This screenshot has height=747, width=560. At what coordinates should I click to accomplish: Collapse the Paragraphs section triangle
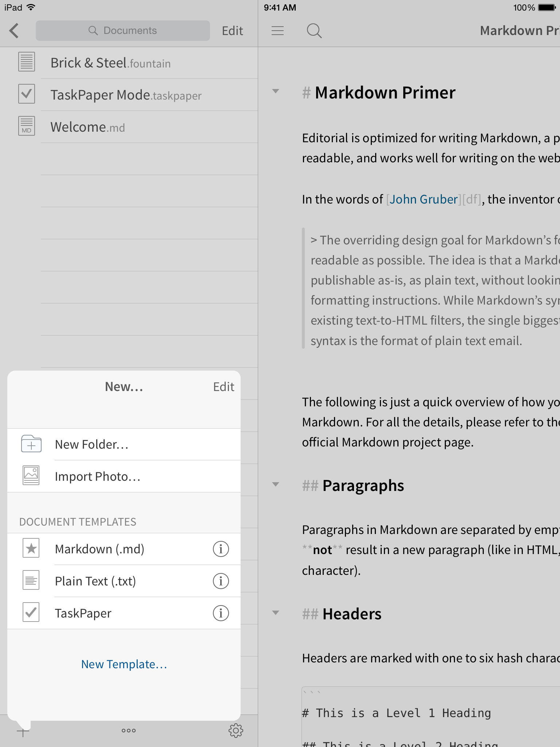pos(276,485)
